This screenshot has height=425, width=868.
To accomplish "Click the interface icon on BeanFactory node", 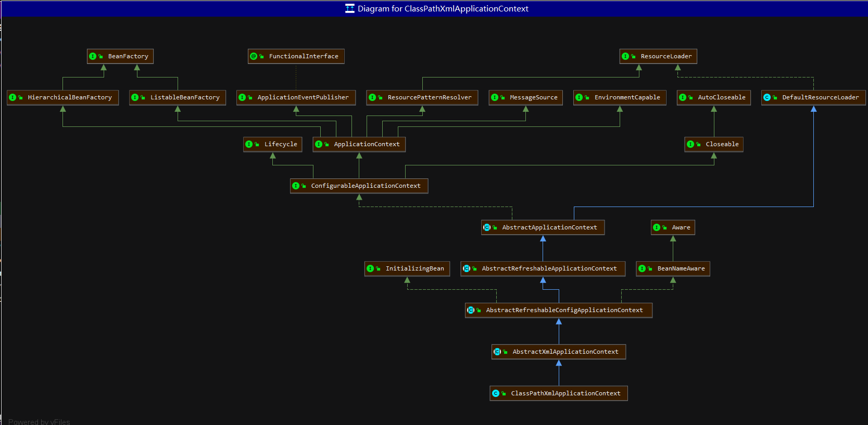I will tap(93, 56).
